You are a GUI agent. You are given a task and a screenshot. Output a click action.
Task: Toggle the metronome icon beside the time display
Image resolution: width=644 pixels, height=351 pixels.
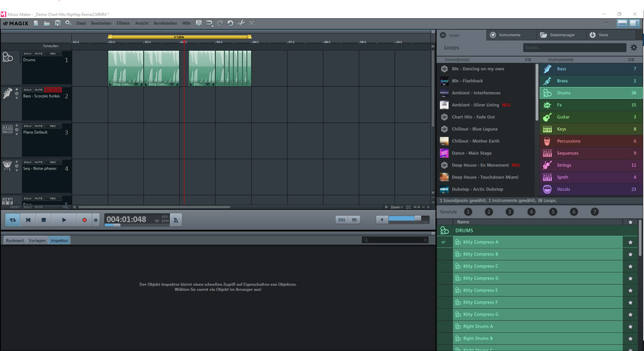click(176, 220)
